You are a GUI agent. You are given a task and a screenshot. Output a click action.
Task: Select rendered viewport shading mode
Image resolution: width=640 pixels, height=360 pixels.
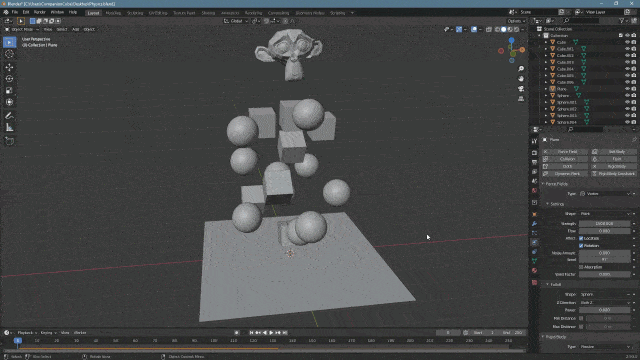tap(517, 29)
